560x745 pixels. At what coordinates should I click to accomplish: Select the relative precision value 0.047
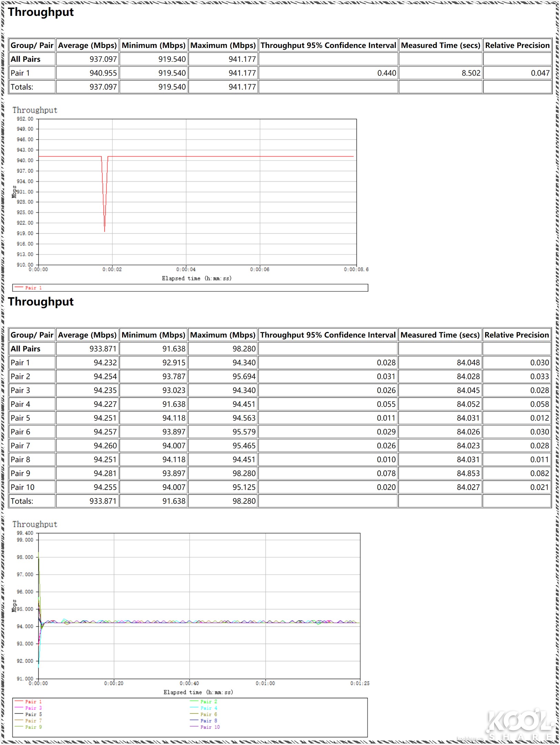[x=540, y=73]
